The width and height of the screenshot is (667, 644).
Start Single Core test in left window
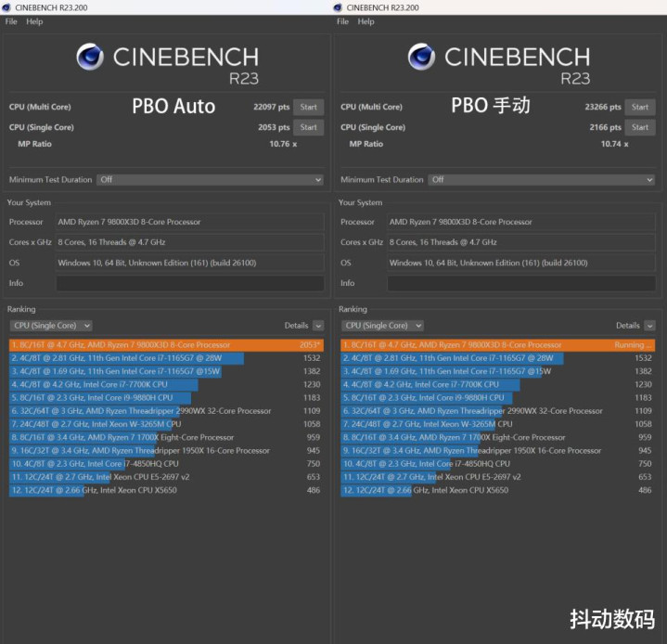point(308,127)
